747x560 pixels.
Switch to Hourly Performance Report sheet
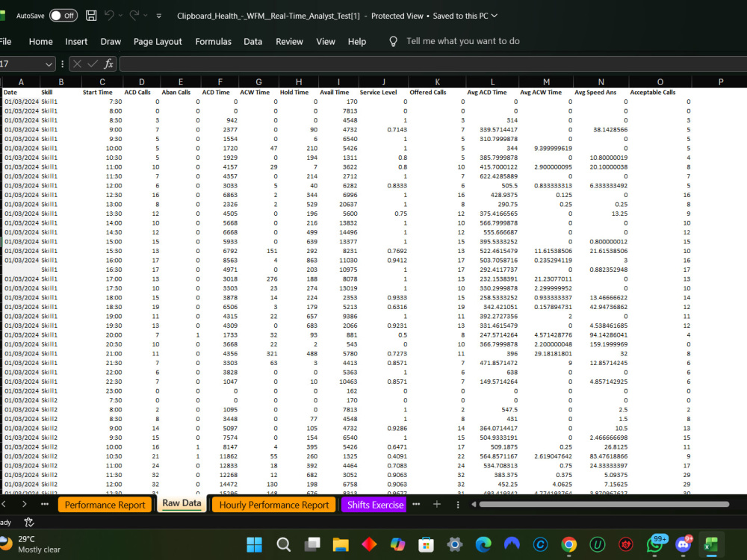[x=274, y=505]
